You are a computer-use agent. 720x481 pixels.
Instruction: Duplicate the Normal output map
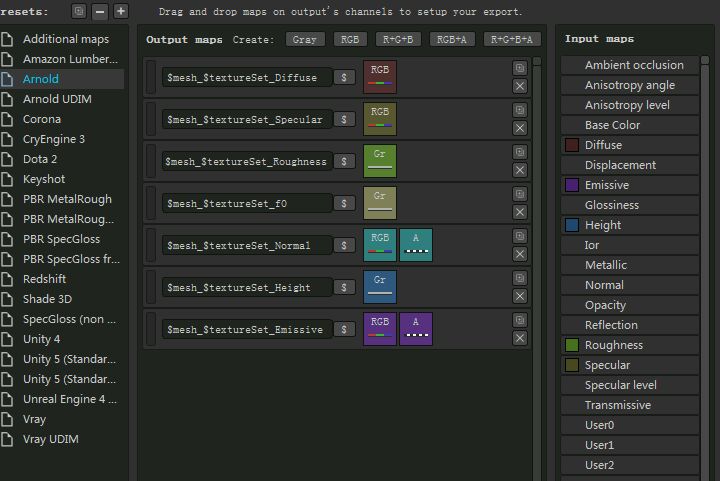520,236
